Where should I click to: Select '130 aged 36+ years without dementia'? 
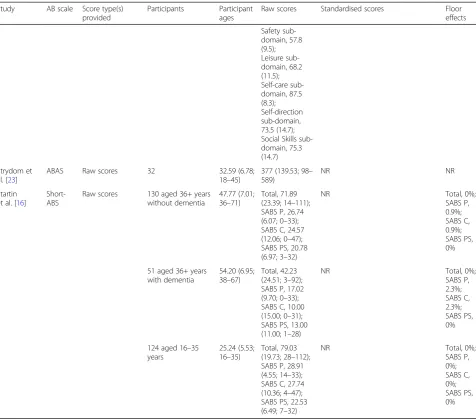179,198
